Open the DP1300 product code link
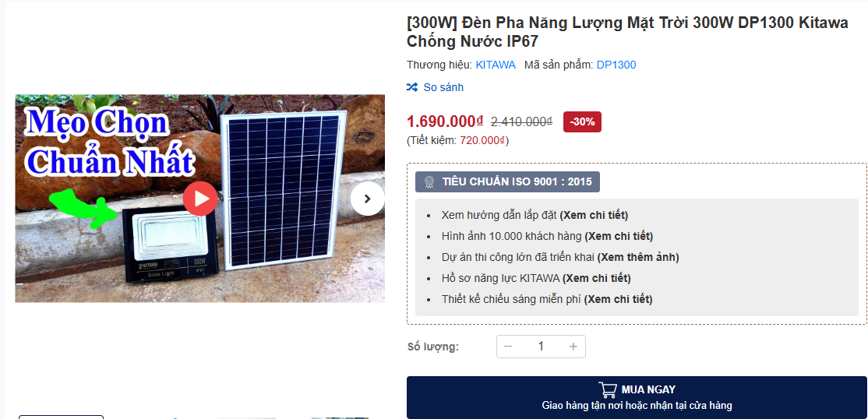The image size is (868, 419). tap(616, 65)
